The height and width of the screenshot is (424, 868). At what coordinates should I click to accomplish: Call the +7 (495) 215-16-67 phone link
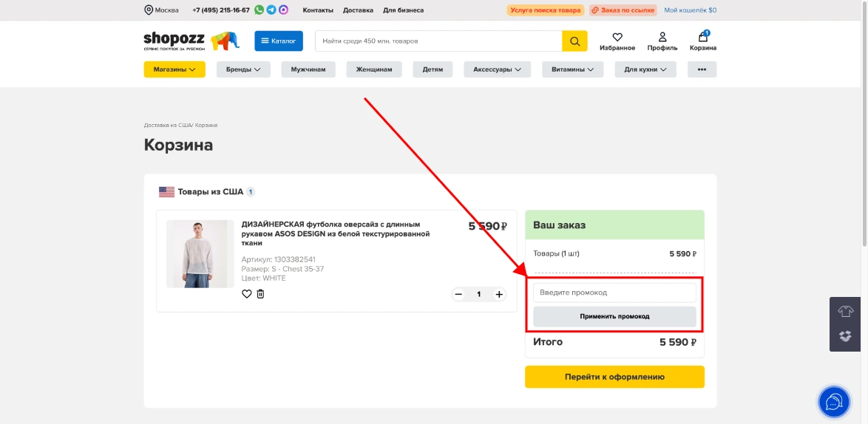click(221, 10)
